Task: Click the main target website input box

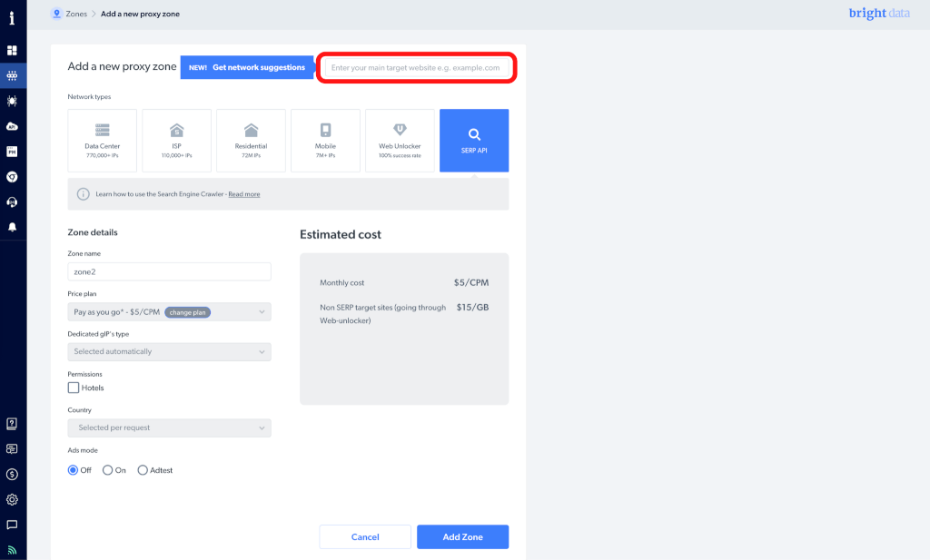Action: pos(416,68)
